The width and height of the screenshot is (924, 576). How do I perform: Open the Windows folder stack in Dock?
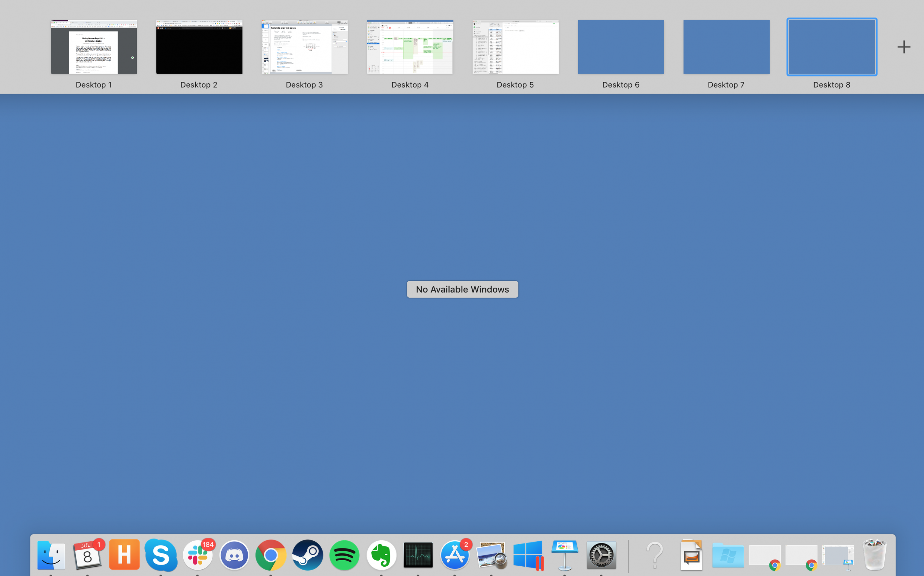pyautogui.click(x=728, y=555)
